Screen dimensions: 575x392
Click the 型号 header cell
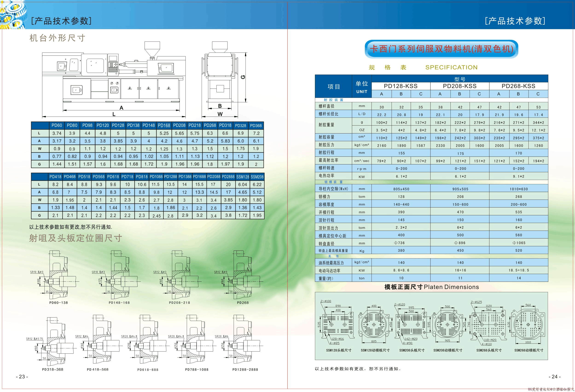point(460,79)
